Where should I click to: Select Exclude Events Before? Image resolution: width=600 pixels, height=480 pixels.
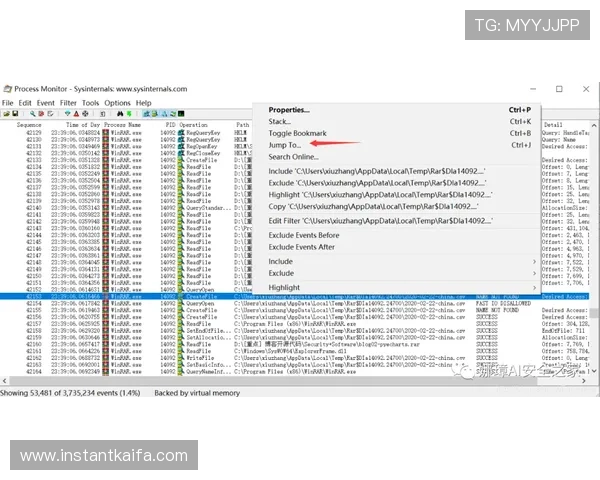coord(396,235)
